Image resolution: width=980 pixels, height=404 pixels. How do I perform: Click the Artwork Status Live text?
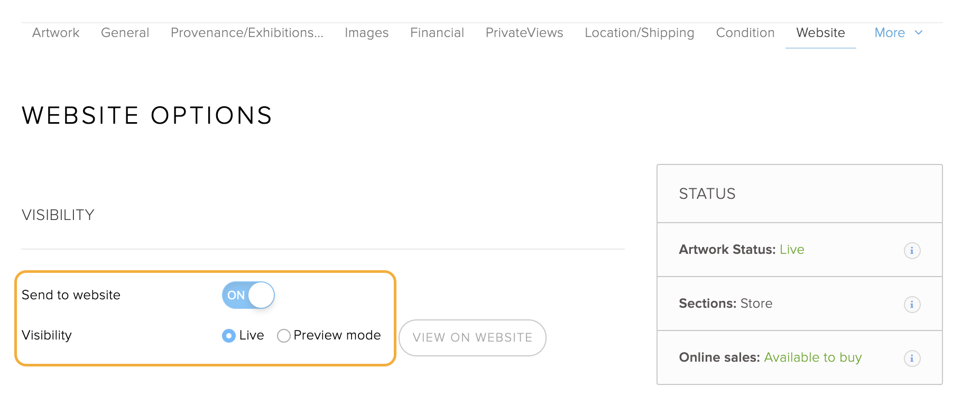(x=792, y=250)
